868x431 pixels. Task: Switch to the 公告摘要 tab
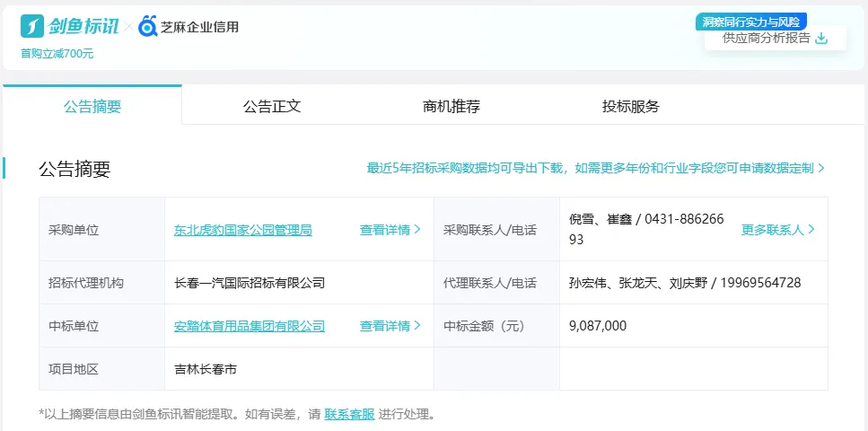[92, 106]
